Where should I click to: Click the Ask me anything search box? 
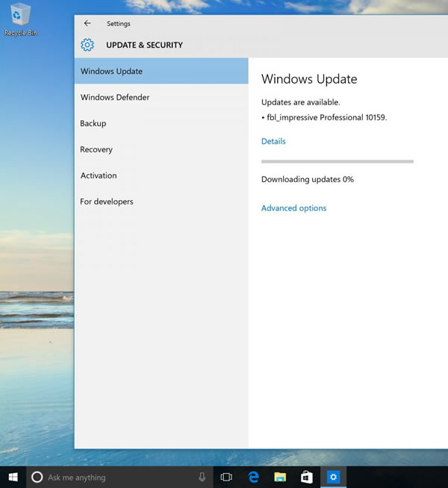tap(120, 477)
